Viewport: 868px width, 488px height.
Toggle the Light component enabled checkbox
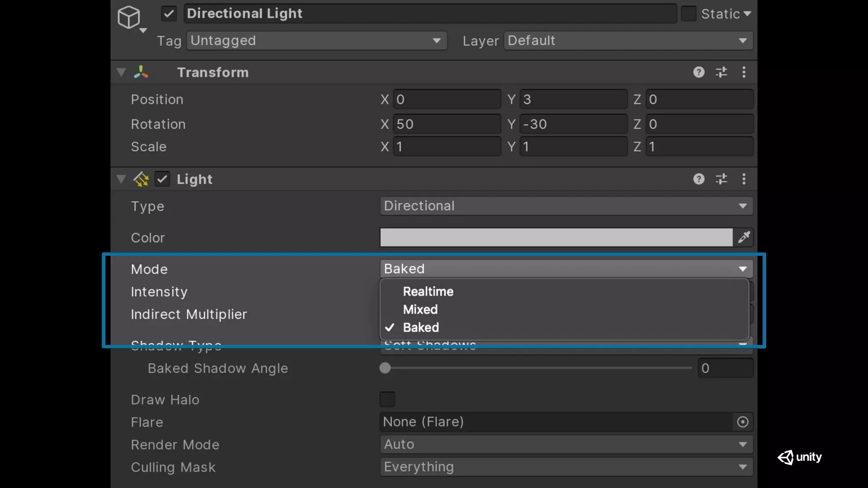162,179
